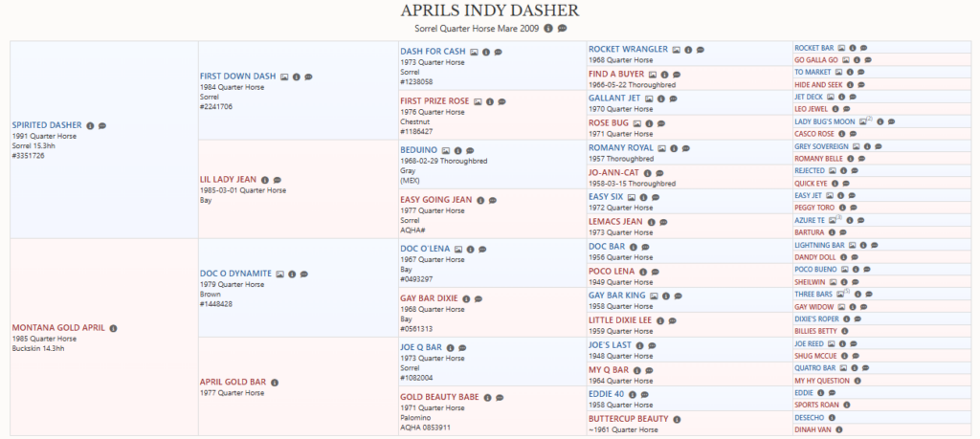
Task: Open info icon next to April Gold Bar
Action: (x=275, y=383)
